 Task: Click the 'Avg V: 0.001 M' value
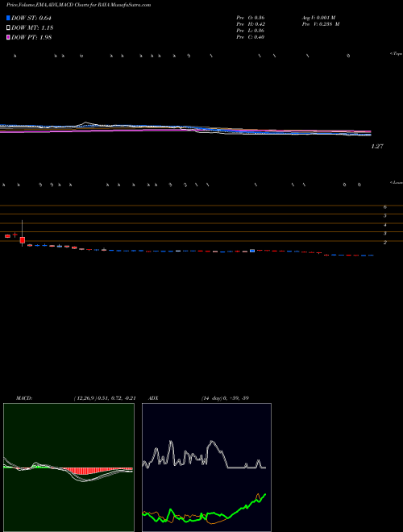[x=318, y=18]
